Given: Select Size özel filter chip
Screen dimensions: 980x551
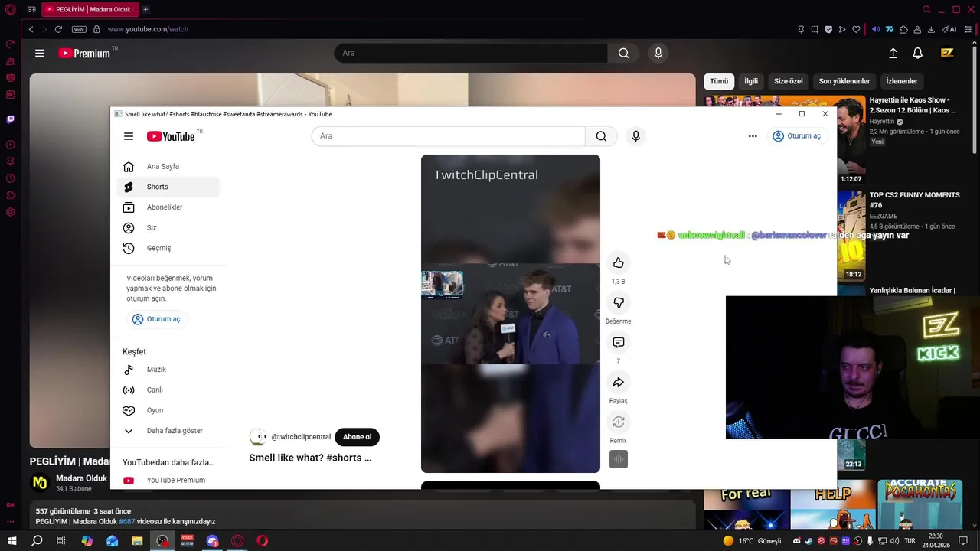Looking at the screenshot, I should [788, 81].
